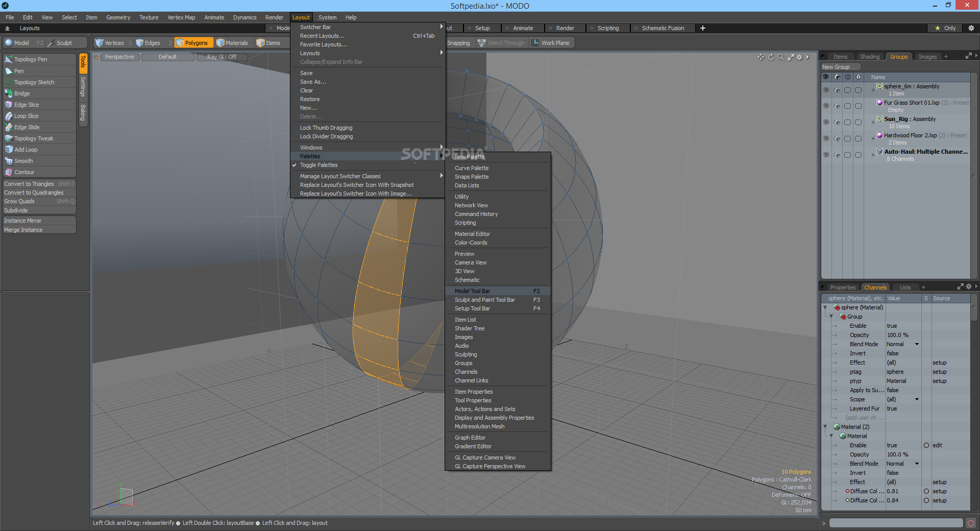Expand the Sun_Rig Assembly group

[872, 123]
